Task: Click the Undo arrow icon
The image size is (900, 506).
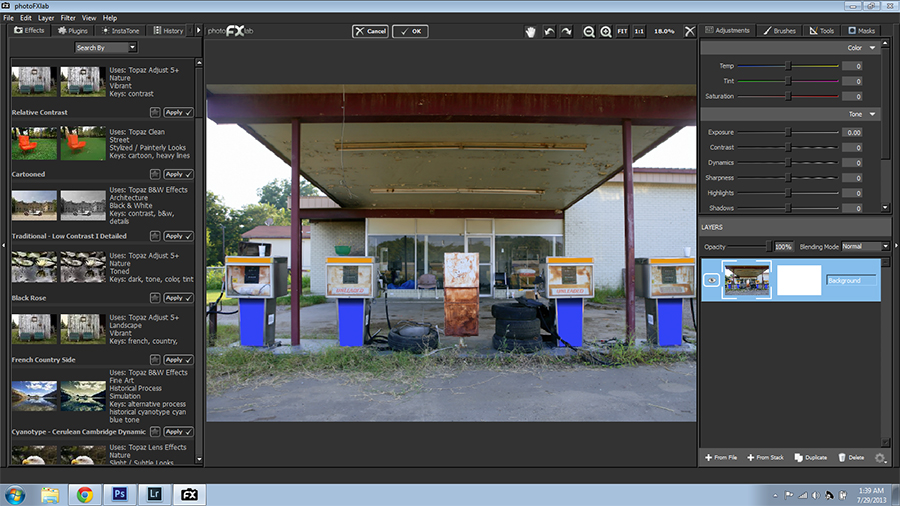Action: pos(549,31)
